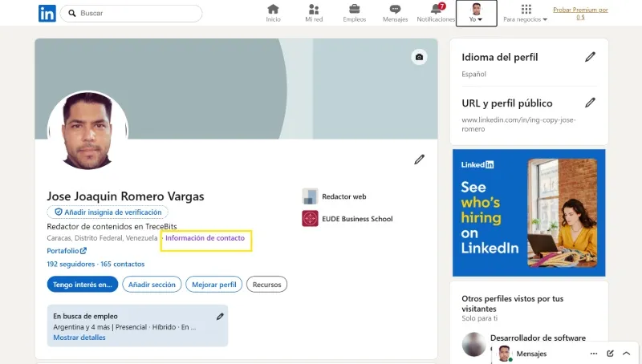Click the LinkedIn logo icon
Image resolution: width=642 pixels, height=364 pixels.
point(47,14)
